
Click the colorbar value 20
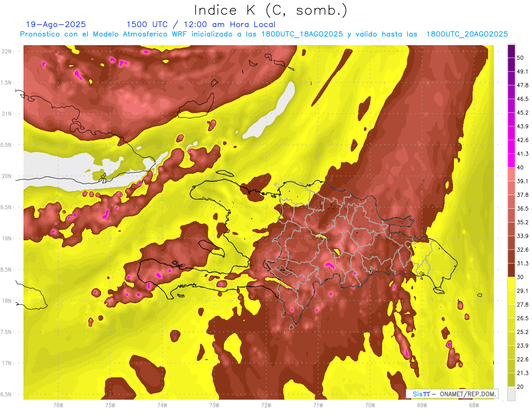click(x=520, y=387)
